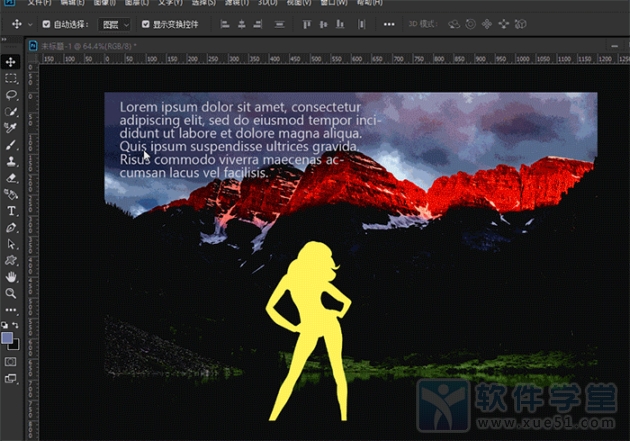Select the Paint Bucket tool
630x441 pixels.
coord(10,194)
